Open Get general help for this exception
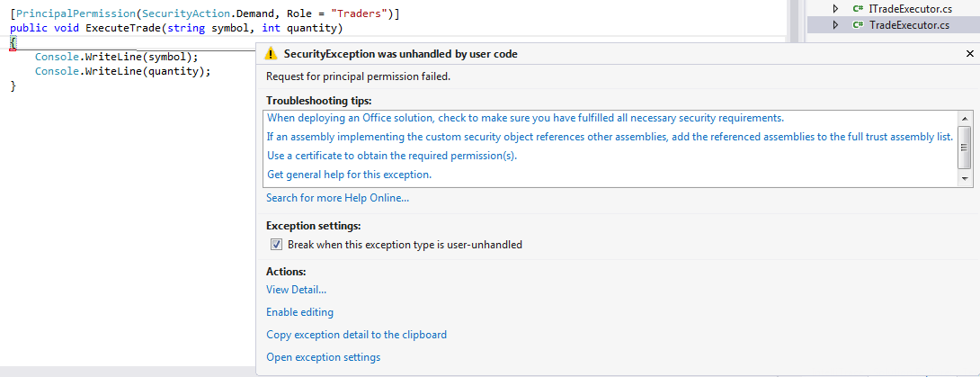The image size is (980, 377). pos(349,175)
